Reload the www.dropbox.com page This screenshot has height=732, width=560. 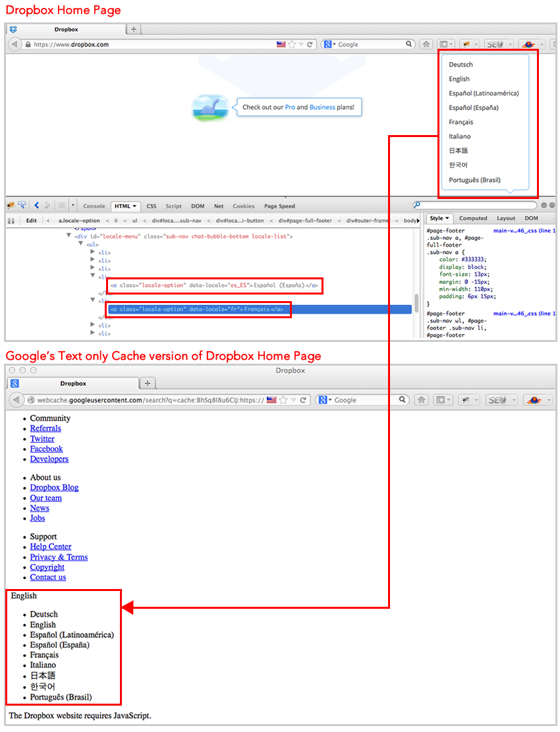click(310, 44)
